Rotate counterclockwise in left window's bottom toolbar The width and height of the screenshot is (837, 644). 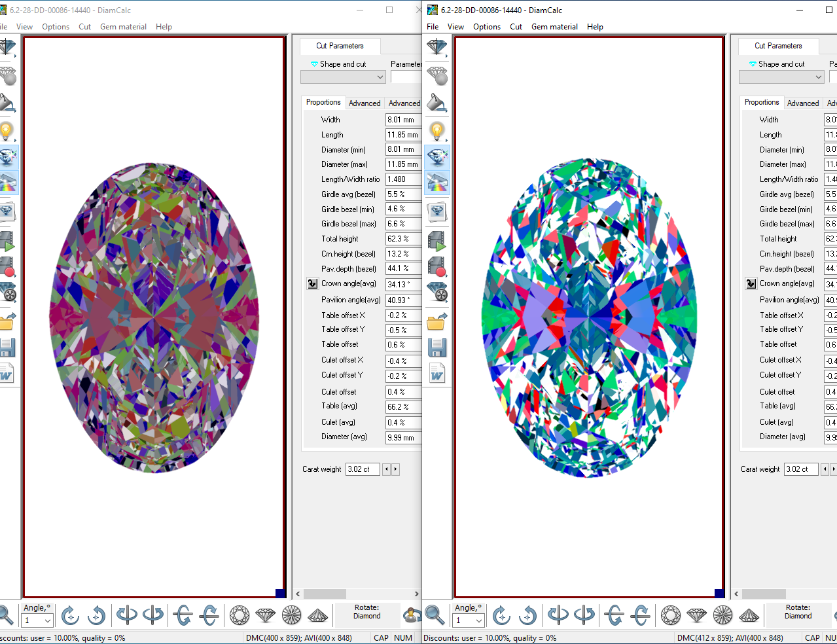tap(96, 615)
